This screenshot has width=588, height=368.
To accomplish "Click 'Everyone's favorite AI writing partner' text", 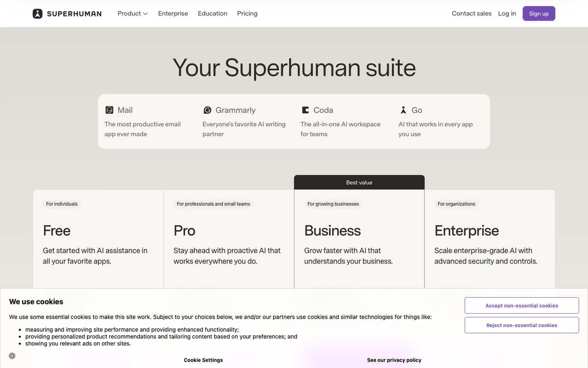I will click(244, 129).
